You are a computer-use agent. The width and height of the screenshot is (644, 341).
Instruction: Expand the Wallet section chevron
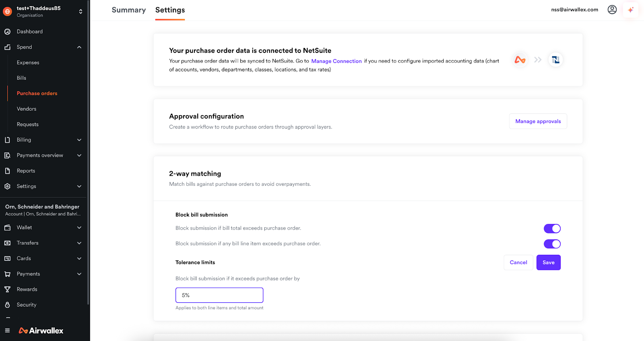[x=79, y=228]
